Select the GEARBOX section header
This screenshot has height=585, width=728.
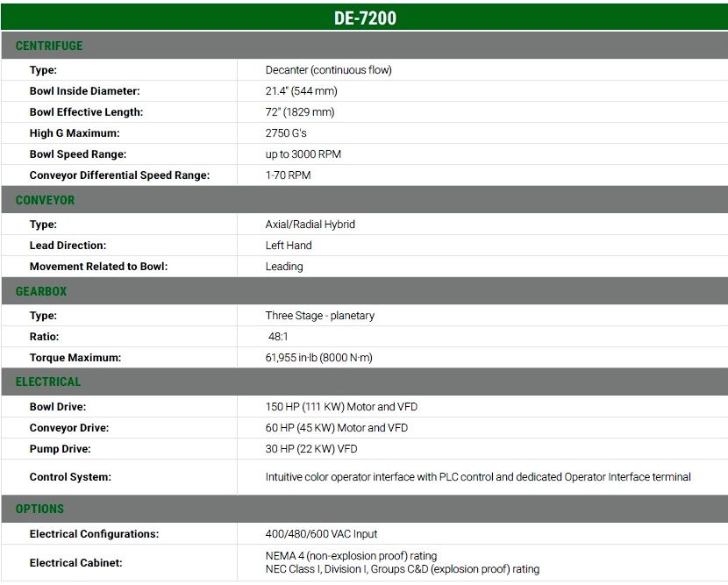(x=41, y=291)
